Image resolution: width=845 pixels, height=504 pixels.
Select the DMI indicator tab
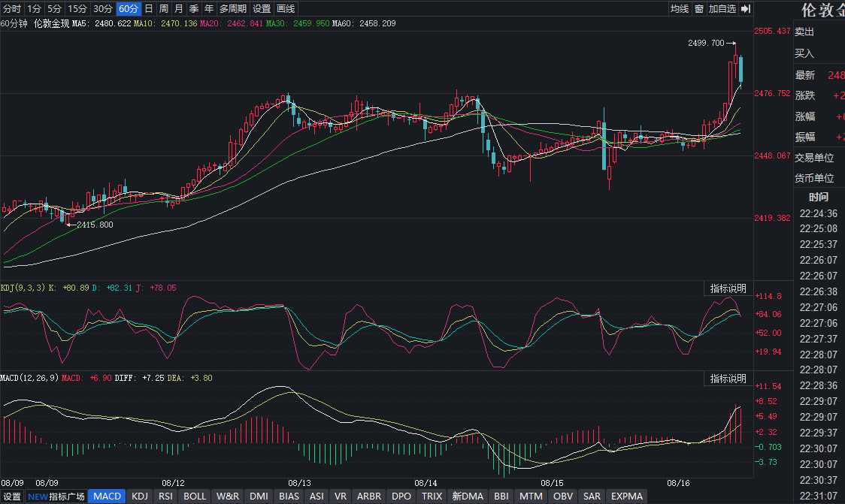pyautogui.click(x=259, y=496)
